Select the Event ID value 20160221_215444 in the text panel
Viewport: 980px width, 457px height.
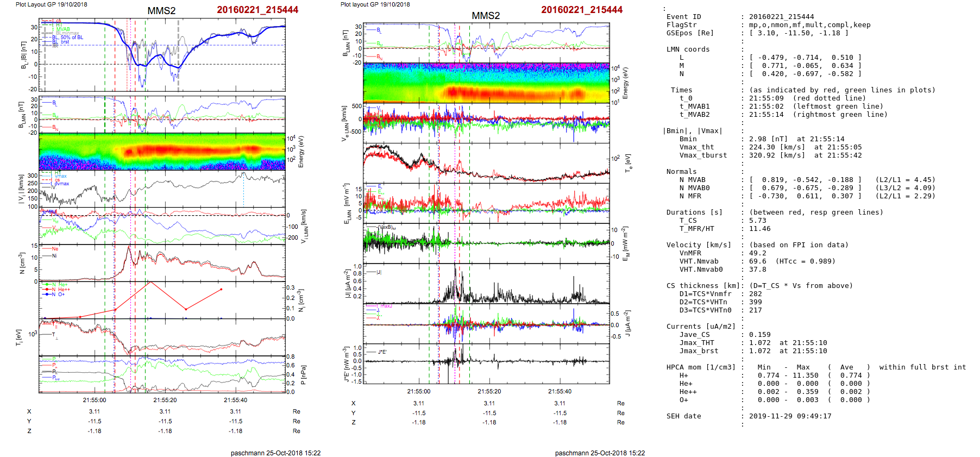coord(782,17)
